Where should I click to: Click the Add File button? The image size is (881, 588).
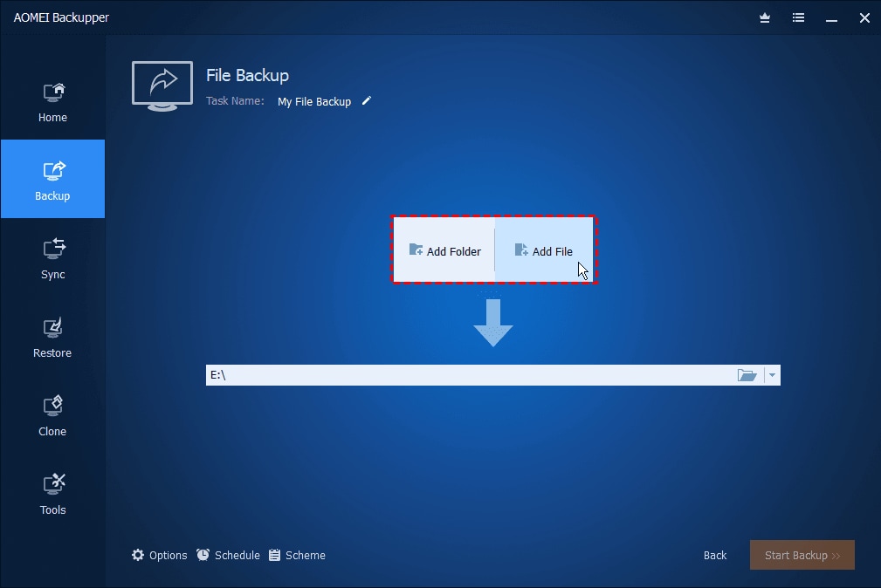[x=544, y=250]
